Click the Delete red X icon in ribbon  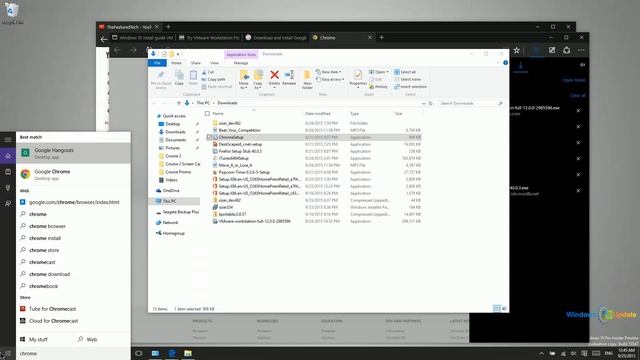(x=274, y=75)
